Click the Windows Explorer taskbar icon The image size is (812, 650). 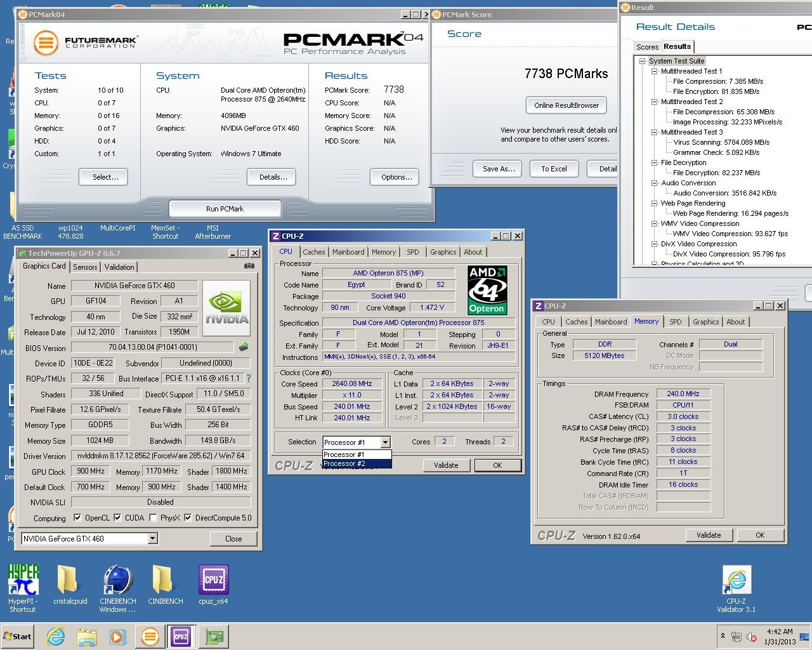[x=87, y=636]
